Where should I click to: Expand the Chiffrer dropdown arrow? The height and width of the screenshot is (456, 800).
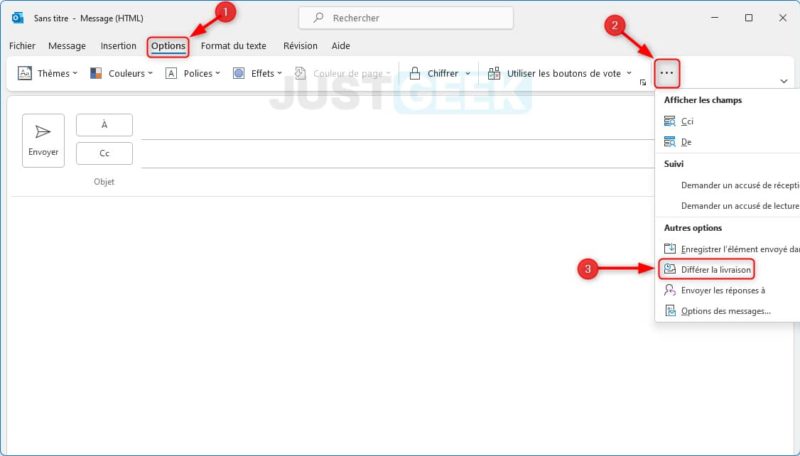[x=468, y=73]
